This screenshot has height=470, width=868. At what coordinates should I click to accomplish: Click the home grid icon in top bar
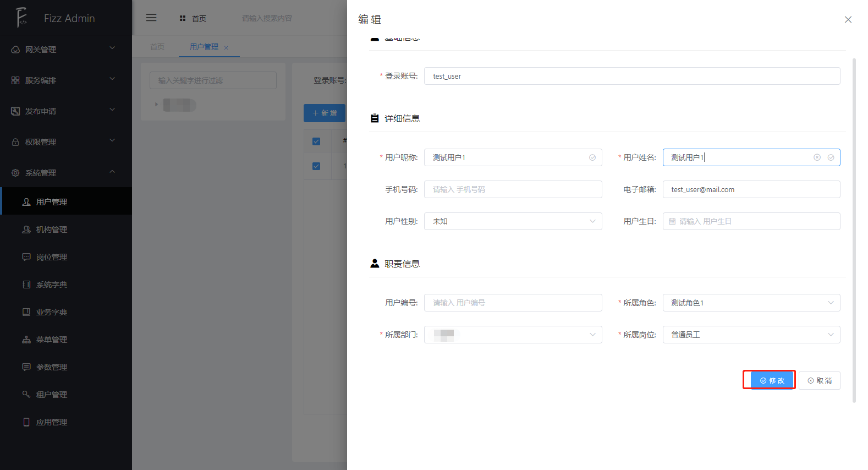pyautogui.click(x=183, y=18)
